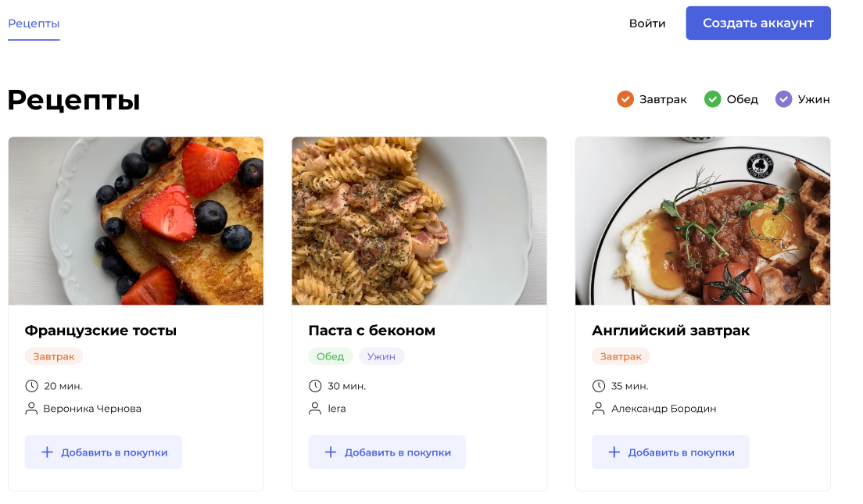The image size is (863, 504).
Task: Toggle the green Обед filter checkbox
Action: [712, 99]
